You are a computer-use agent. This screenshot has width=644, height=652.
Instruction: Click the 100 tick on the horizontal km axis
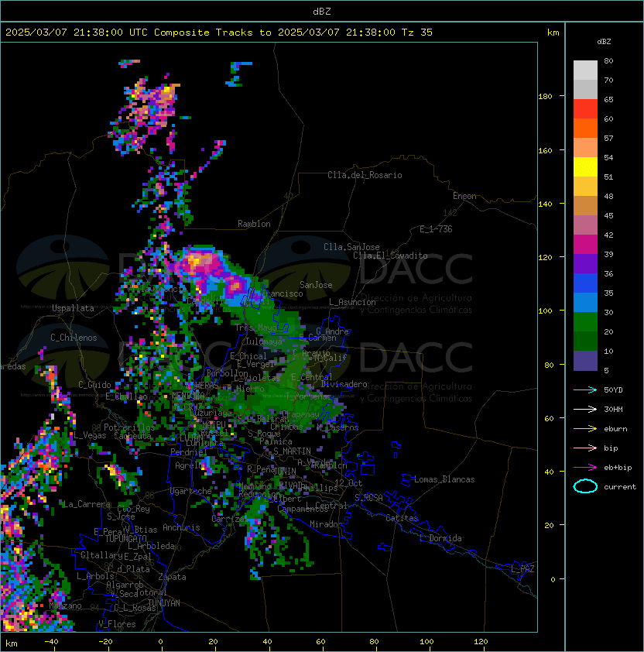tap(426, 642)
